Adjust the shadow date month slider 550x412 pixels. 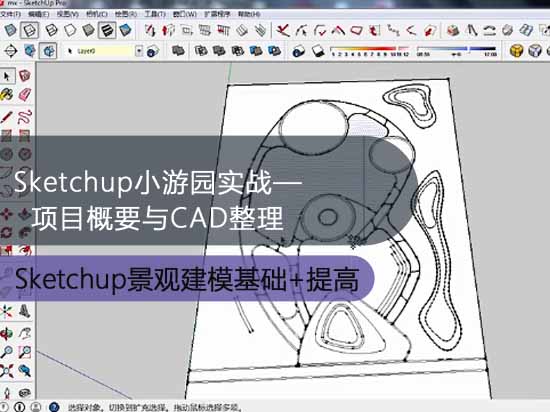[369, 51]
